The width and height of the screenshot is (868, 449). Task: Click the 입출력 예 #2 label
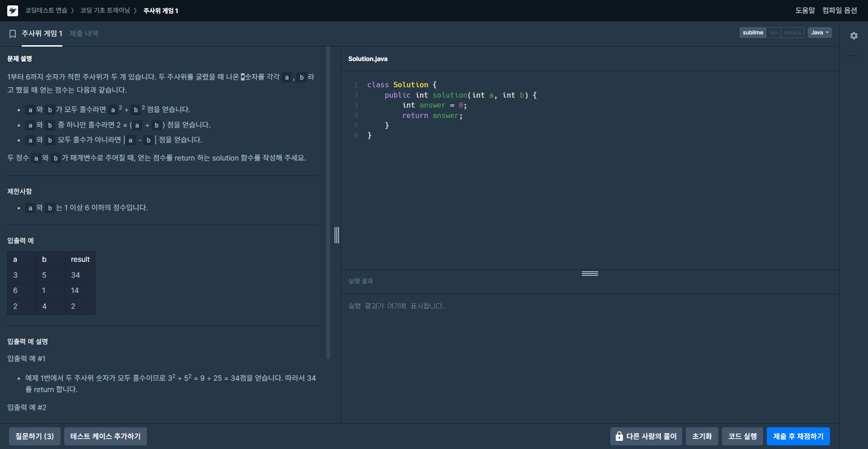tap(27, 407)
